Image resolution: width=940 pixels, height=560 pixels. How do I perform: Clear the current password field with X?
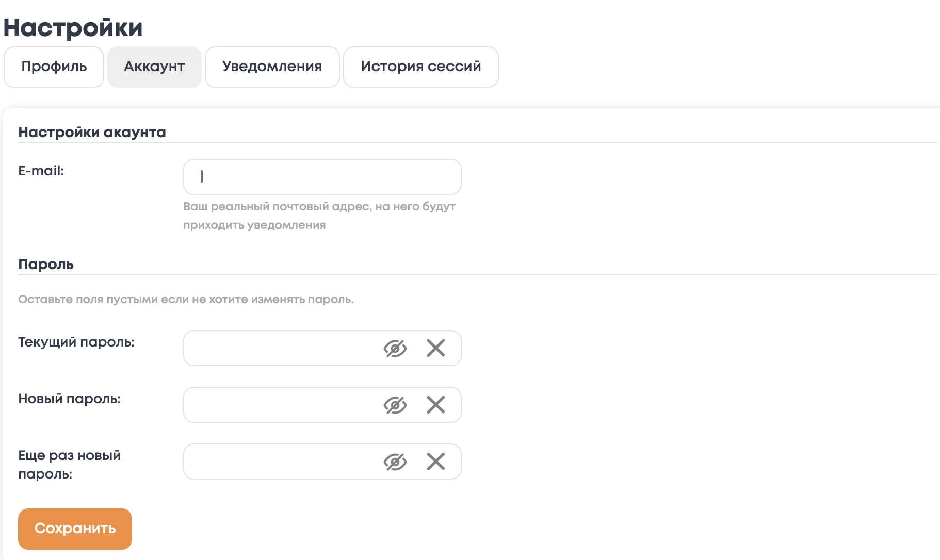pos(436,349)
